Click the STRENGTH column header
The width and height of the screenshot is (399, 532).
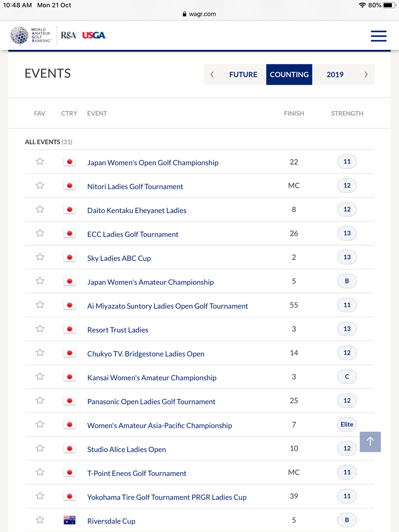[347, 113]
